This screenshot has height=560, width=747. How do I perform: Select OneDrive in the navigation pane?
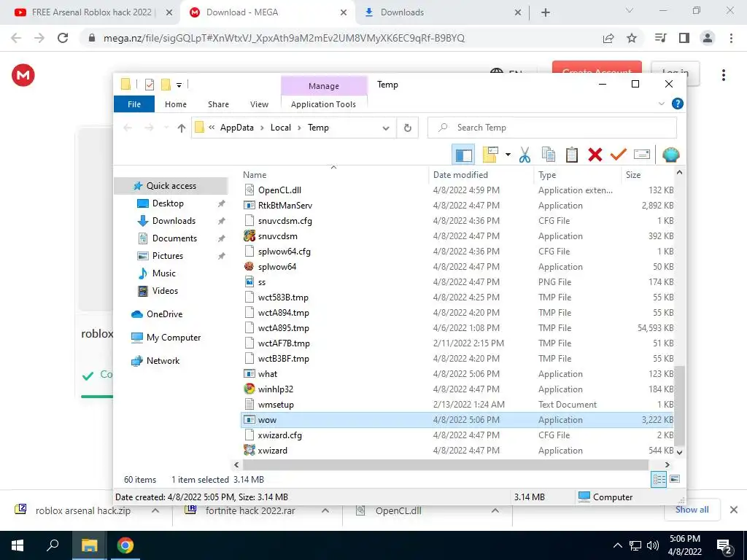(164, 314)
